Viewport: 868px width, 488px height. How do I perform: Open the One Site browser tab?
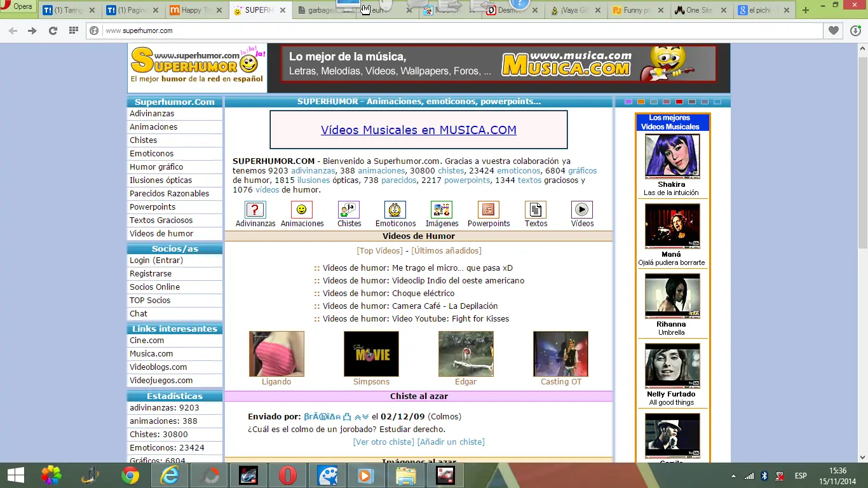[703, 10]
